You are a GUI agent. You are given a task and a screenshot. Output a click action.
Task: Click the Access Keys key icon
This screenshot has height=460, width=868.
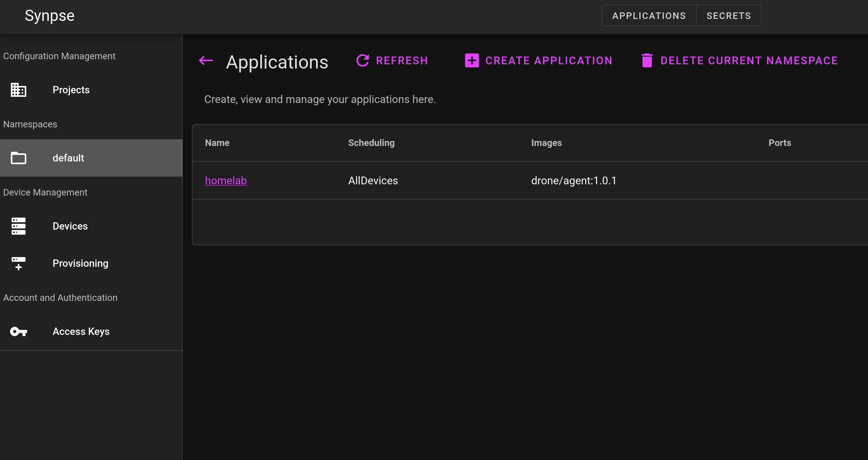pos(18,331)
